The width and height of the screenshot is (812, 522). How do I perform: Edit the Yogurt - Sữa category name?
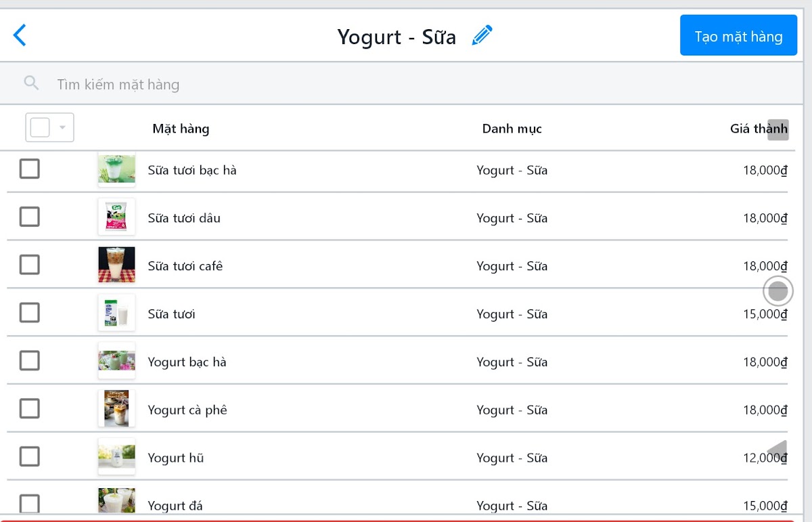pos(482,35)
